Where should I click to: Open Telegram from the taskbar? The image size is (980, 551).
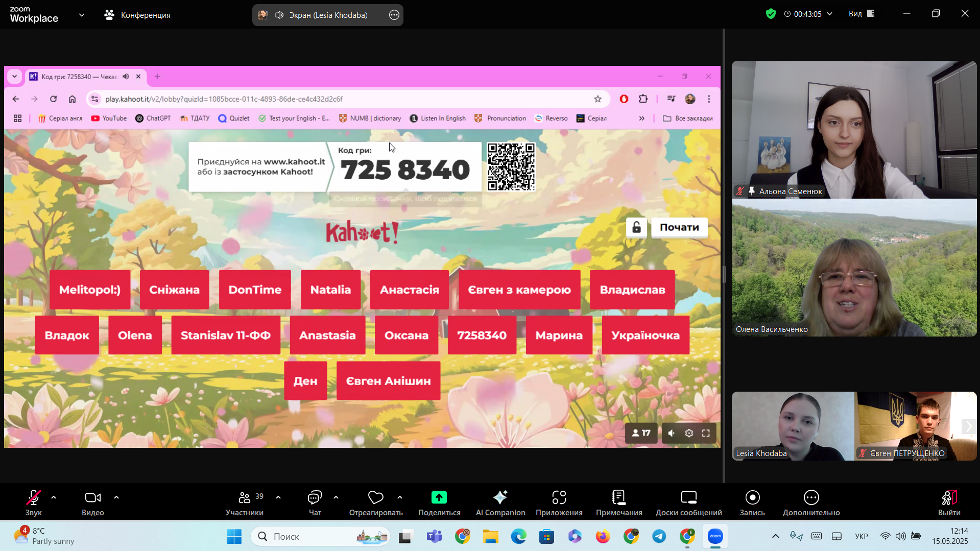coord(659,537)
